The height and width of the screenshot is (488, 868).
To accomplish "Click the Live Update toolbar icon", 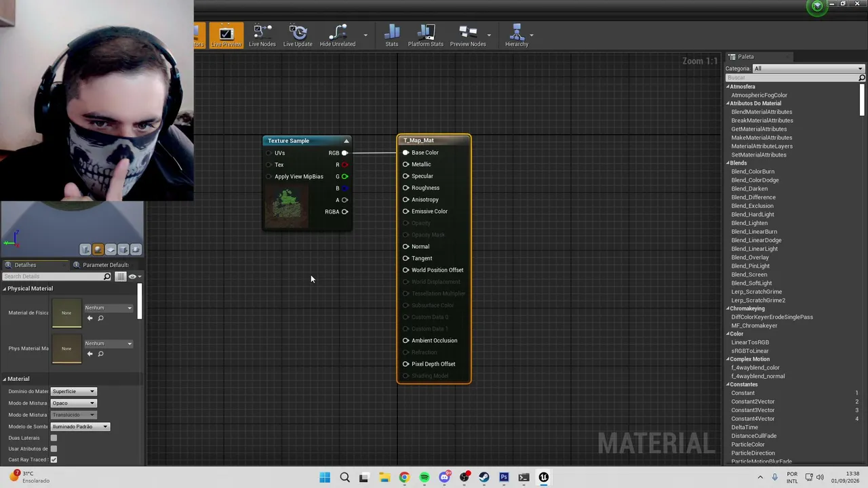I will click(x=298, y=36).
